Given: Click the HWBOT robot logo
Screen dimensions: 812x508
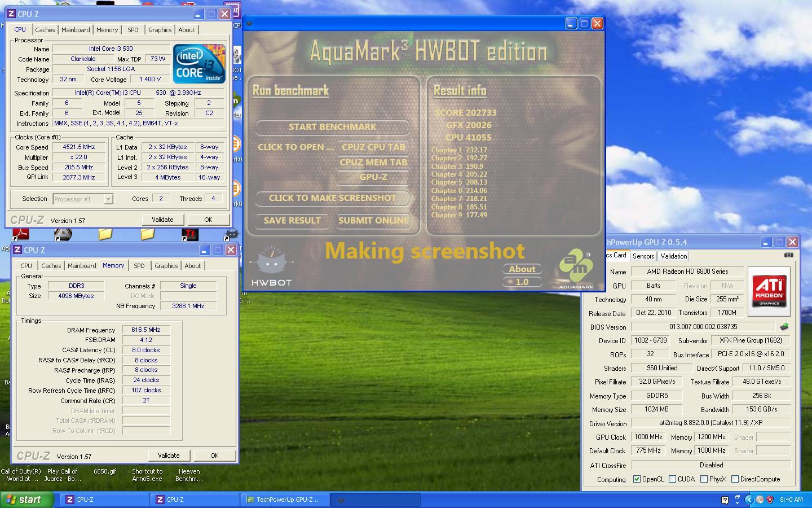Looking at the screenshot, I should tap(271, 265).
